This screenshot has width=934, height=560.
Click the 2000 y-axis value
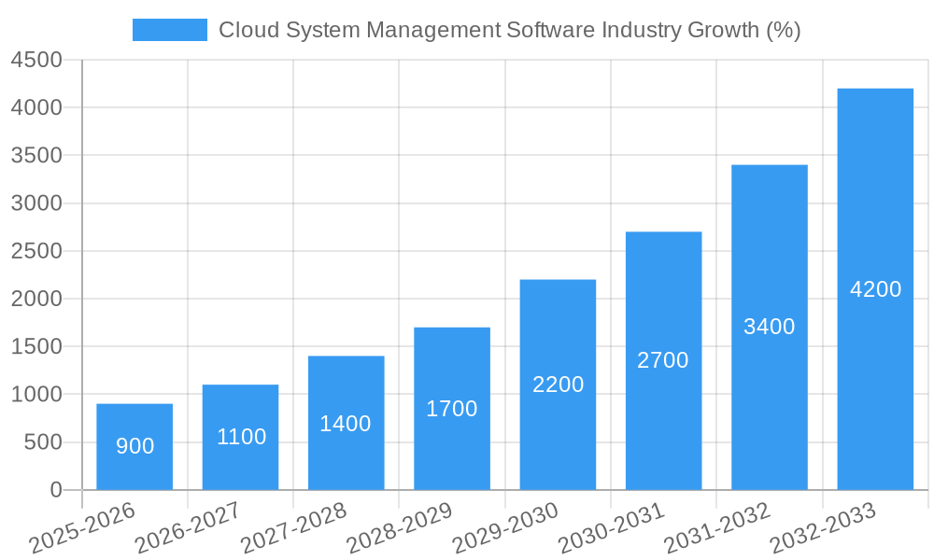[x=36, y=299]
